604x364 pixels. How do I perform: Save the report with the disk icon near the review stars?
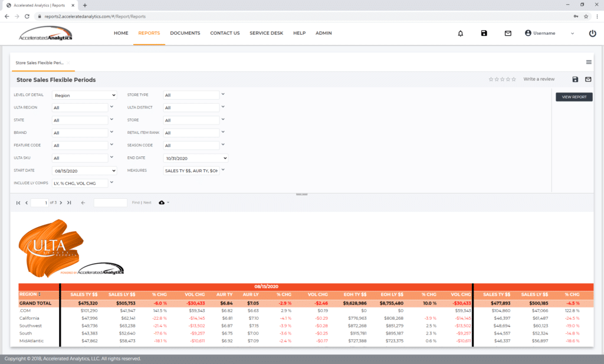point(575,79)
